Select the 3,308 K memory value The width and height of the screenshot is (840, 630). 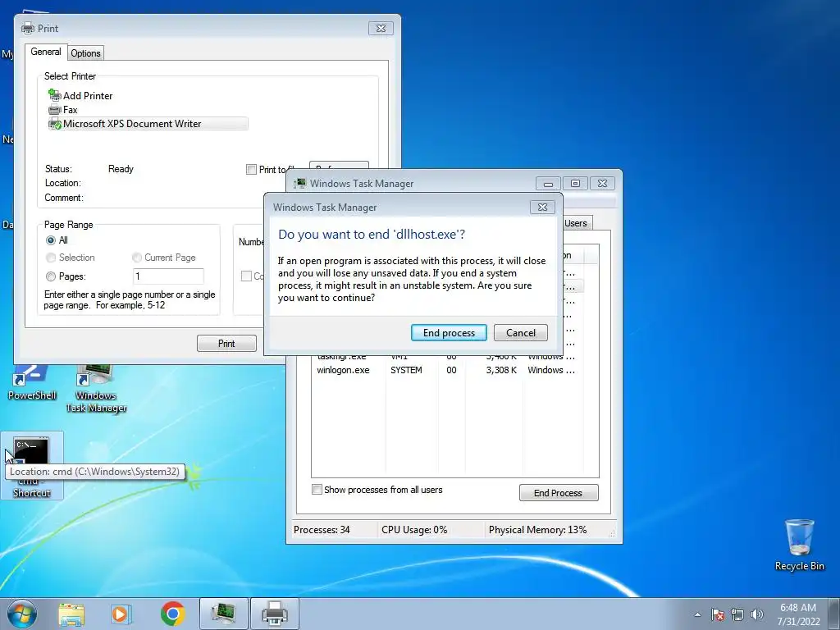click(501, 370)
